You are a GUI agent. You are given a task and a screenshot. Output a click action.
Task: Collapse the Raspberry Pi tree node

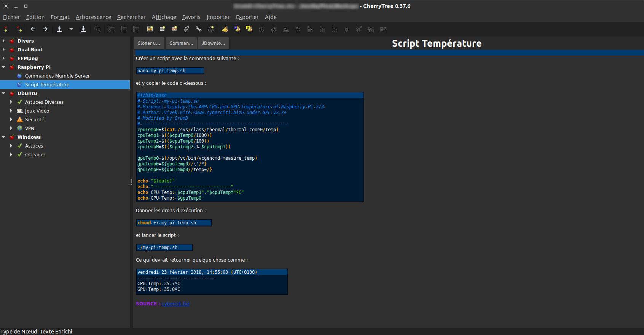click(x=4, y=67)
